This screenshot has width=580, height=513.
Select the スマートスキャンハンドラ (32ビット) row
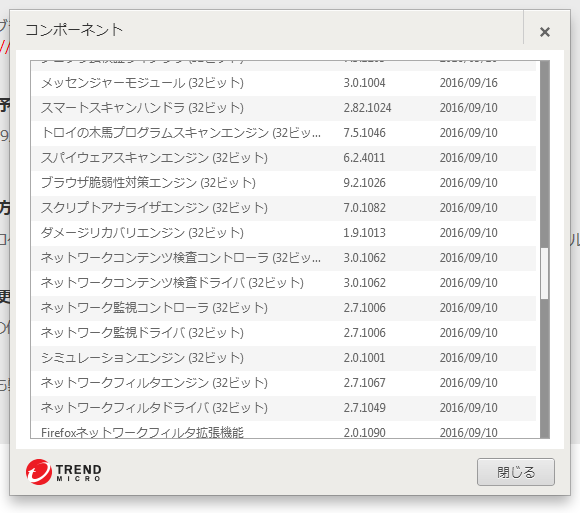[284, 108]
